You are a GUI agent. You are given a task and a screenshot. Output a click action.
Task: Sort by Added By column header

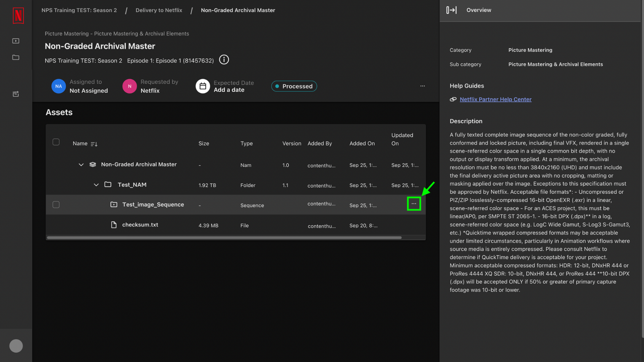(x=320, y=143)
